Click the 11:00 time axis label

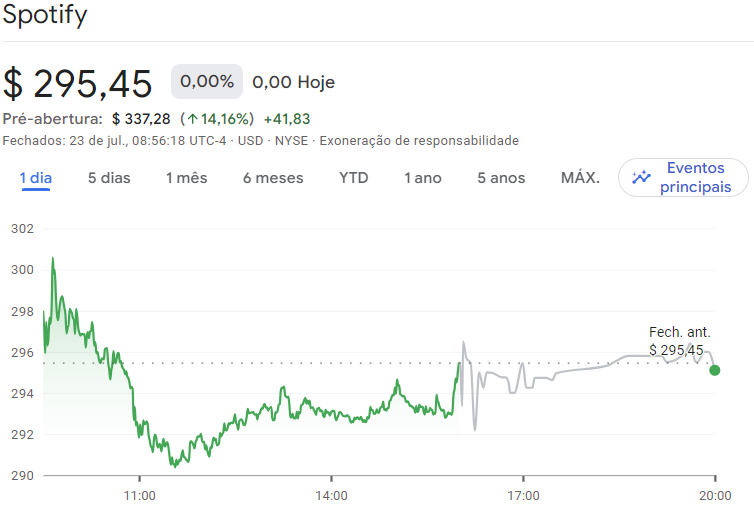(139, 496)
